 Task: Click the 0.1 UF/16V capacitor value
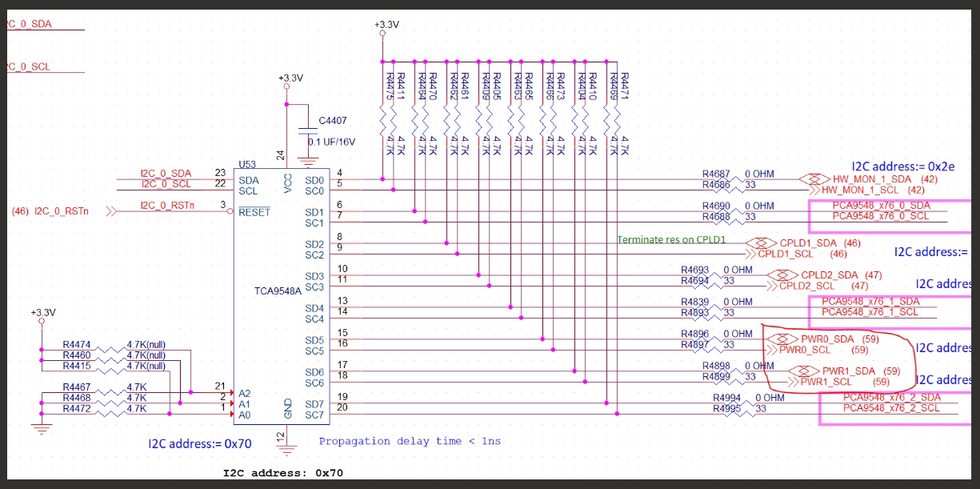pos(331,142)
